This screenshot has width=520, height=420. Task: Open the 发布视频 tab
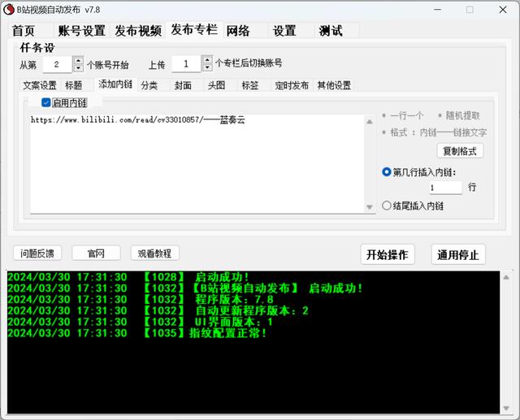(x=138, y=31)
